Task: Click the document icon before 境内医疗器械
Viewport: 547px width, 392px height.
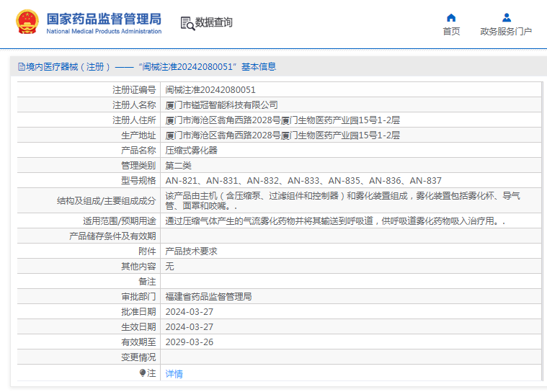Action: click(22, 66)
